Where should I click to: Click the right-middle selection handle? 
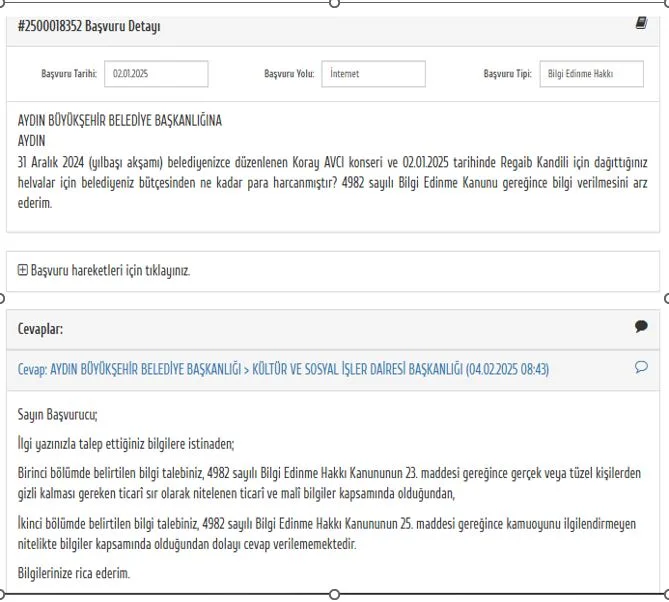click(x=665, y=299)
